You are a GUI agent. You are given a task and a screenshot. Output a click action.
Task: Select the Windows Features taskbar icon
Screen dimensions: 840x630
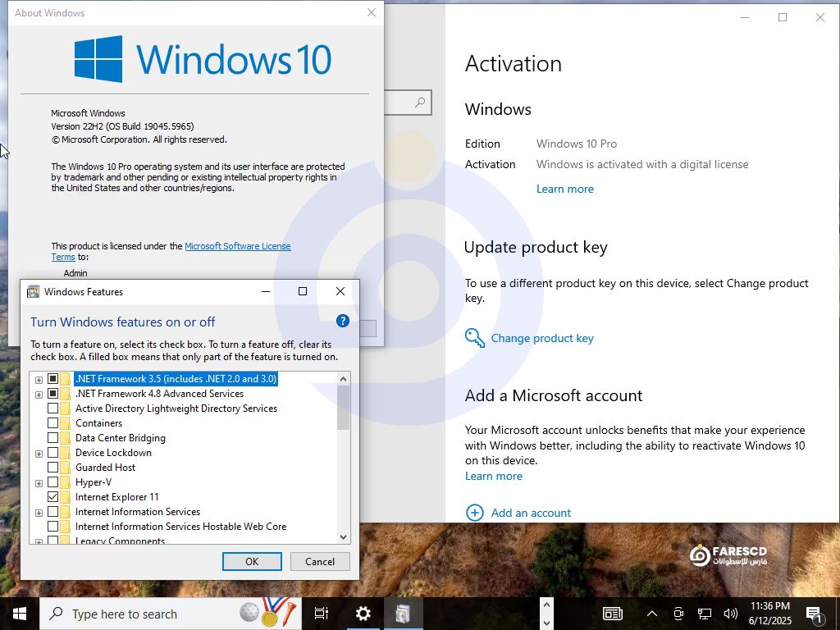click(402, 614)
